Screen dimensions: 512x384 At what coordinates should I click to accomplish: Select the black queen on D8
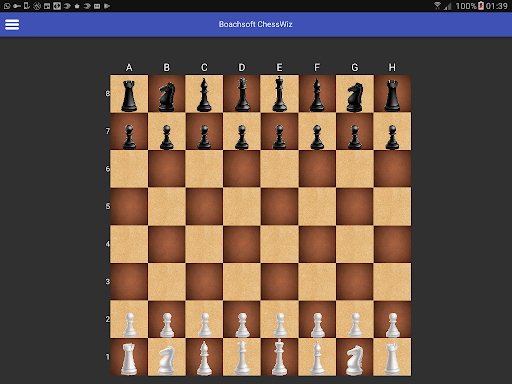click(242, 94)
